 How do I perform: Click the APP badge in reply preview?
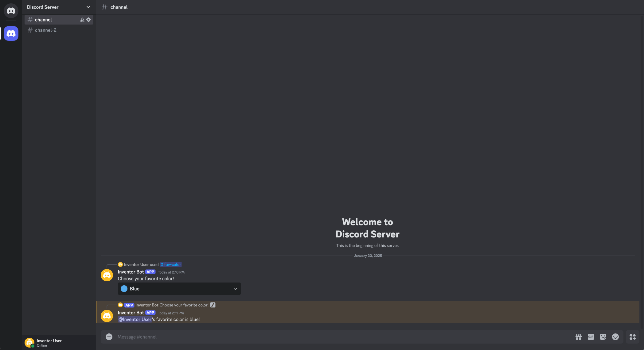point(129,305)
